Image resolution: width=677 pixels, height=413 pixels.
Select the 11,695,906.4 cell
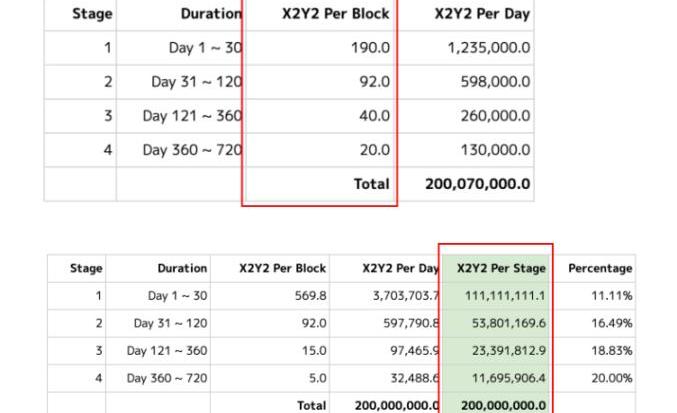point(505,378)
